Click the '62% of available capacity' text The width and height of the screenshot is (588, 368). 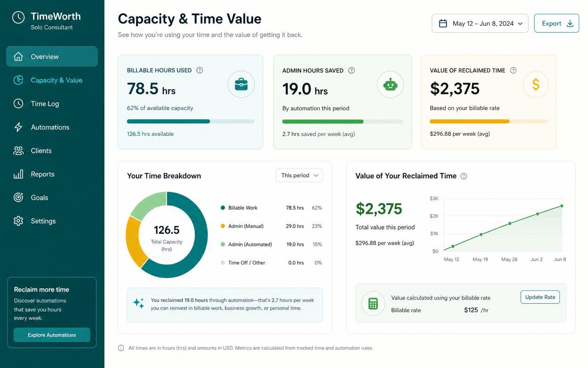coord(160,108)
